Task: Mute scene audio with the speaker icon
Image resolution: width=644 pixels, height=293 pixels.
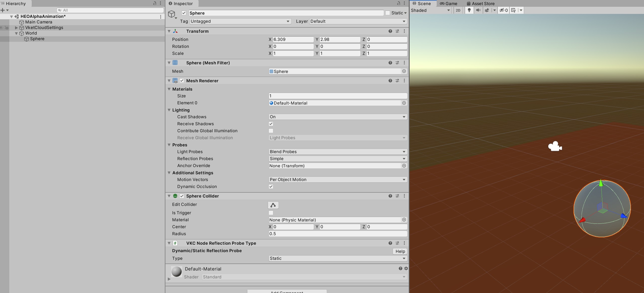Action: pos(478,10)
